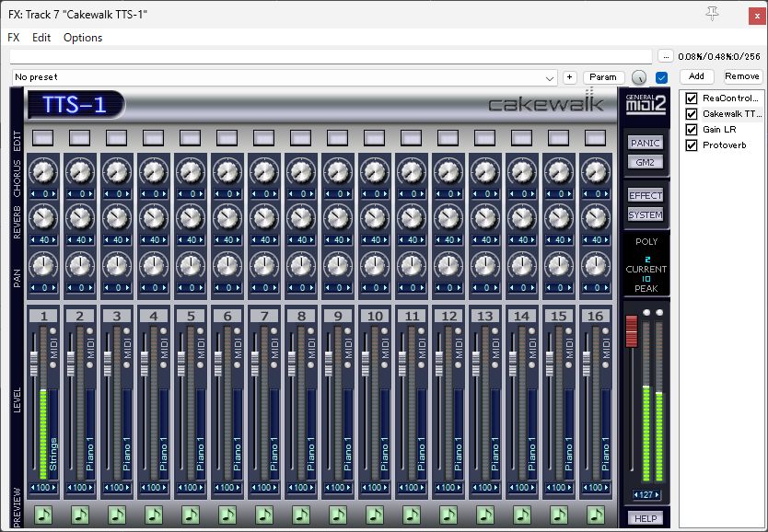Open the edit button for channel 16
The image size is (768, 532).
[596, 138]
